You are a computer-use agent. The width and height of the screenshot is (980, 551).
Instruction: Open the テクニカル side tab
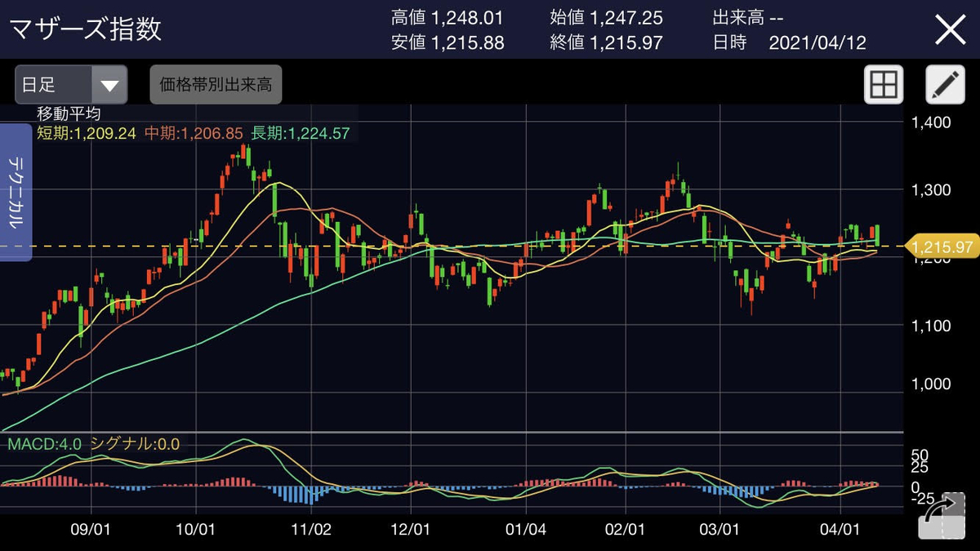16,193
